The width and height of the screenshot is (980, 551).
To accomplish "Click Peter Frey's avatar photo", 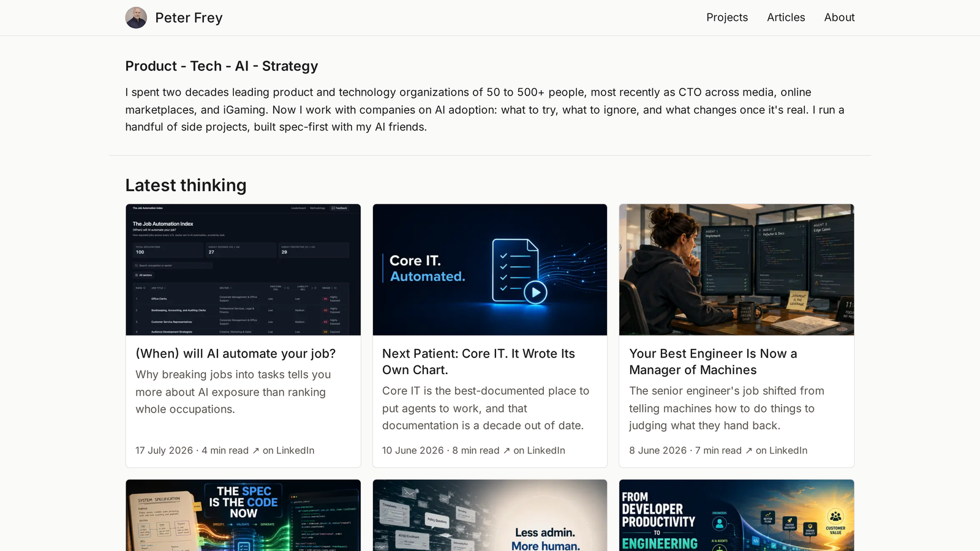I will click(136, 18).
